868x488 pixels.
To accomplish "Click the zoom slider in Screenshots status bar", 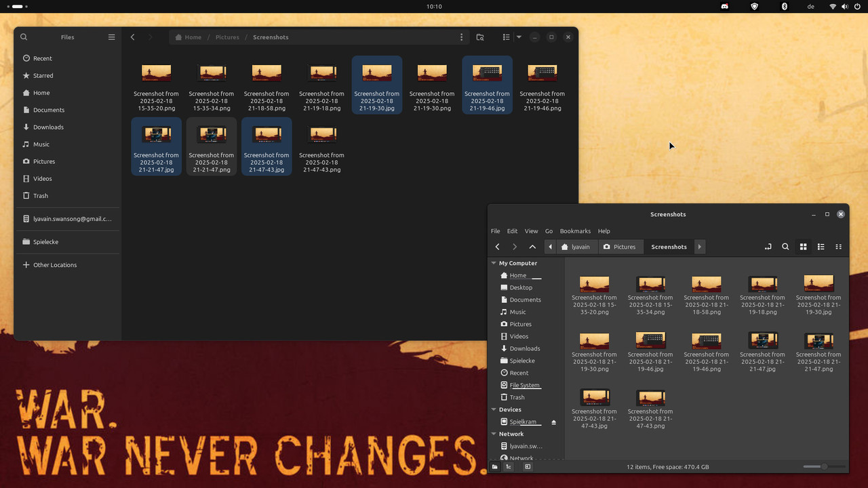I will point(825,466).
